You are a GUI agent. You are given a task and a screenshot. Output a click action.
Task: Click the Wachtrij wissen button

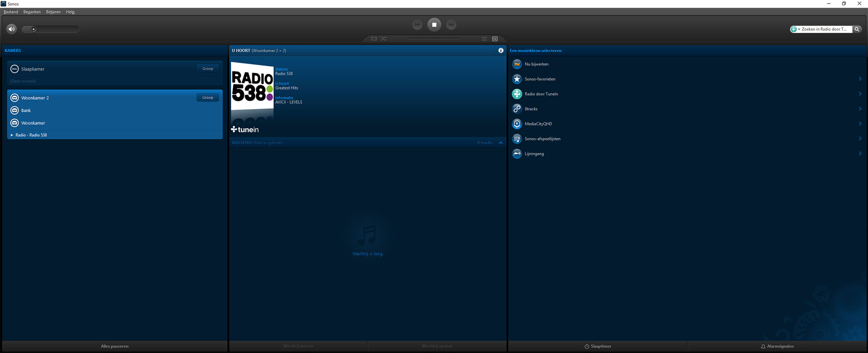(x=298, y=346)
